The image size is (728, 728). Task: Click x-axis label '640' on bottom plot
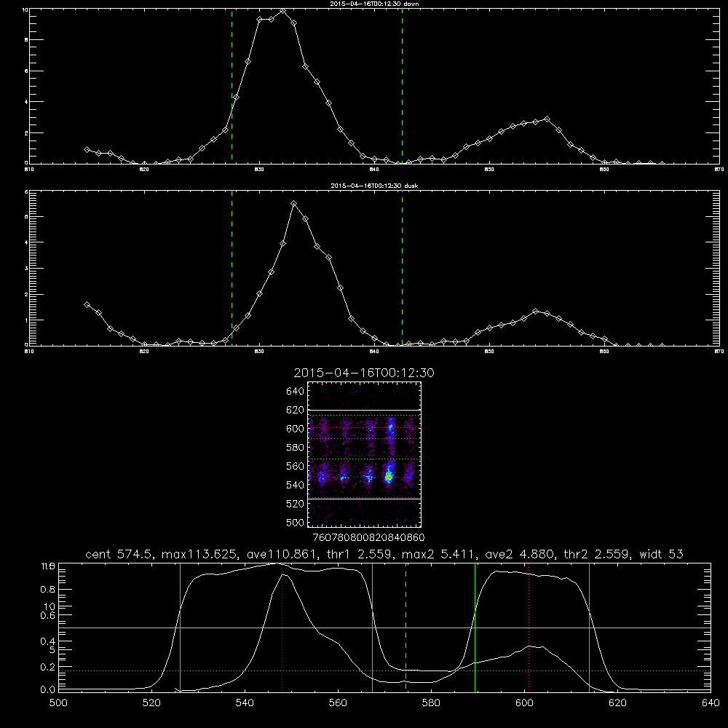click(x=711, y=703)
